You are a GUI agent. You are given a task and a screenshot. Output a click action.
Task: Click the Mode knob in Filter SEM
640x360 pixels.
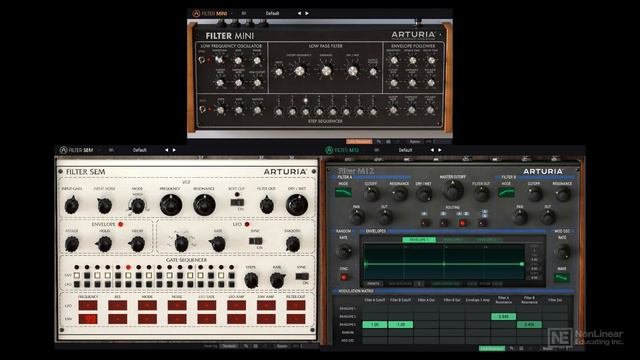coord(138,206)
